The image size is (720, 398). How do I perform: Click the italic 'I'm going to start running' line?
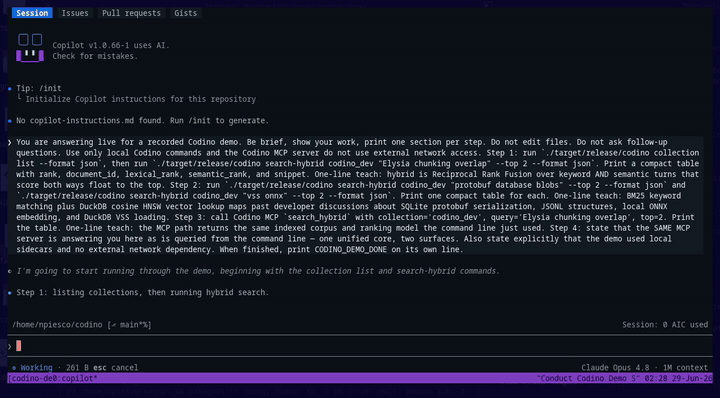coord(258,271)
